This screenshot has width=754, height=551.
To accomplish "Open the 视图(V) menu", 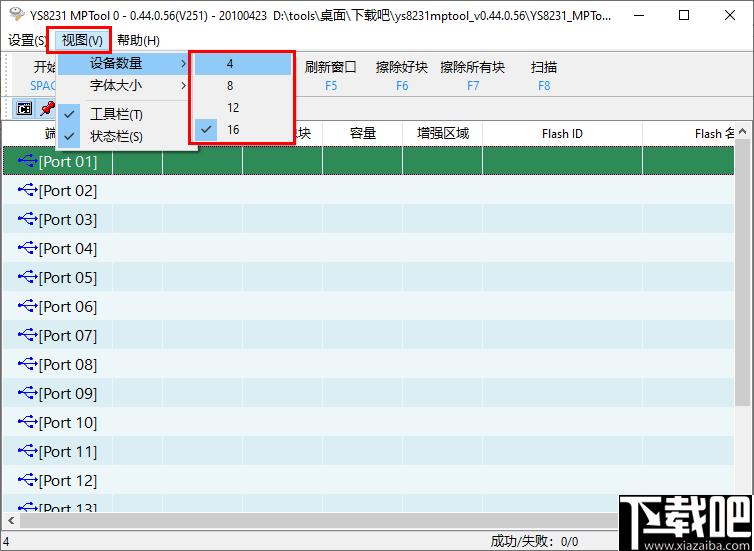I will click(82, 40).
